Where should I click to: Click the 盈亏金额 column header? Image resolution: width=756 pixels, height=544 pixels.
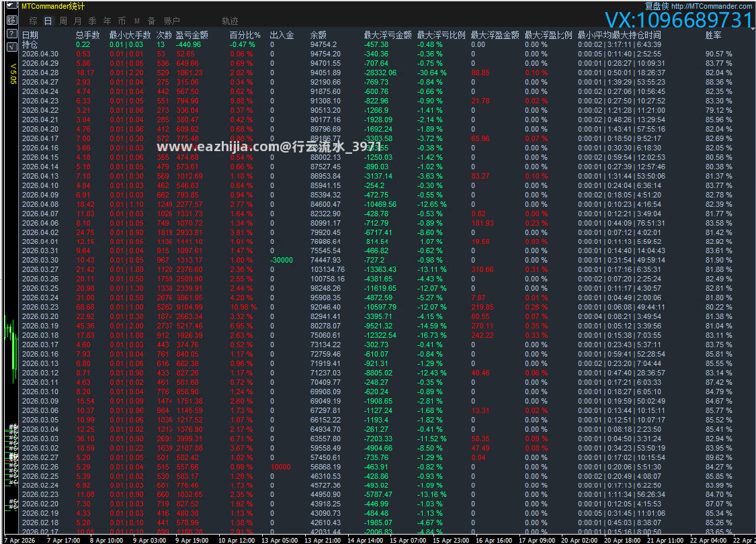click(x=192, y=35)
